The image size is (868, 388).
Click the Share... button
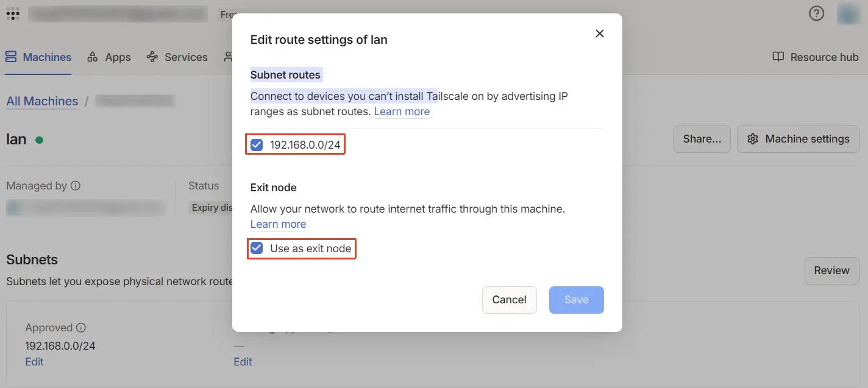(x=702, y=139)
